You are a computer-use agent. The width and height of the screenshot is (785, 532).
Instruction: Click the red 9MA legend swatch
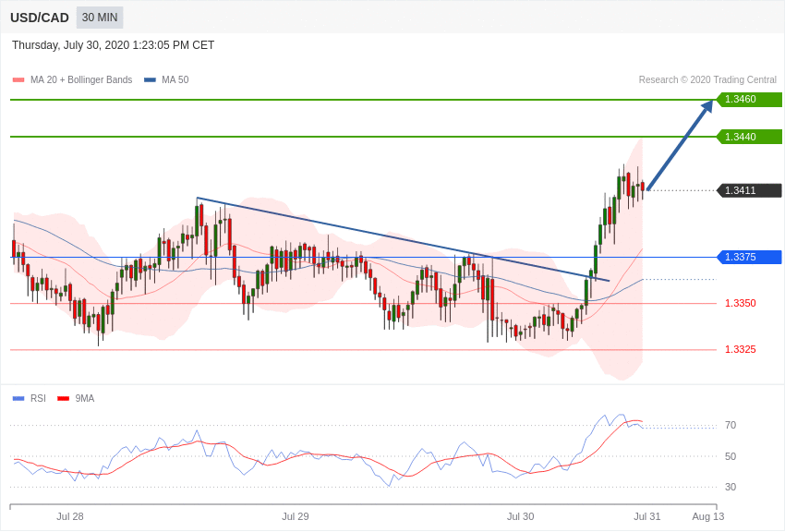tap(64, 399)
